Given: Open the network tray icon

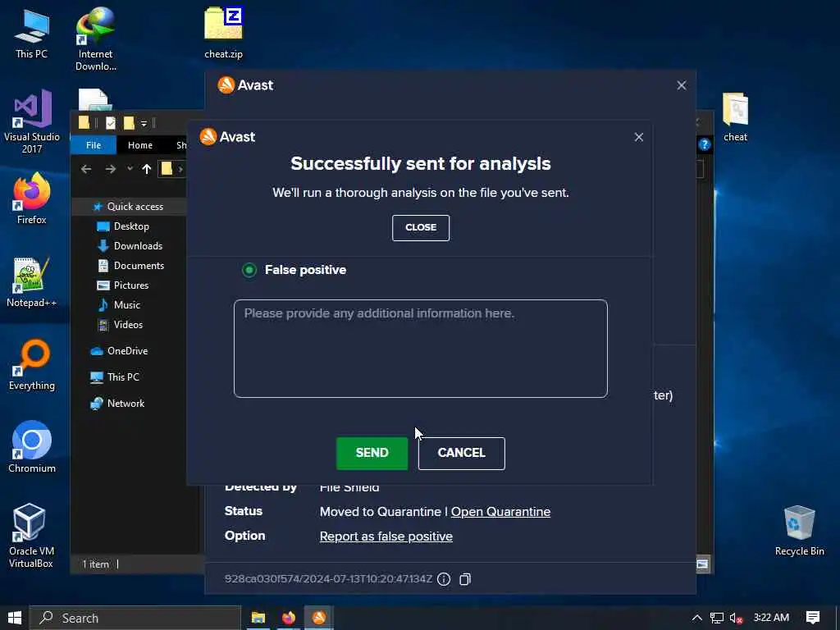Looking at the screenshot, I should 716,618.
